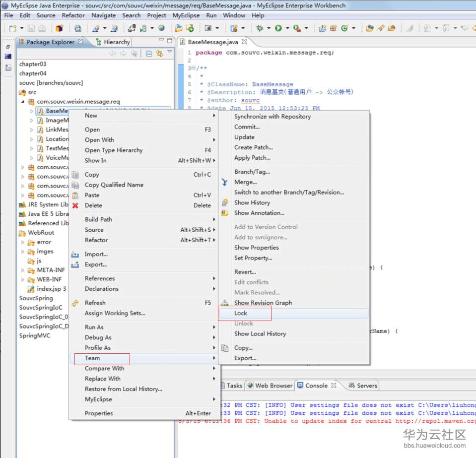The image size is (476, 458).
Task: Maximize the Package Explorer view
Action: pyautogui.click(x=170, y=41)
